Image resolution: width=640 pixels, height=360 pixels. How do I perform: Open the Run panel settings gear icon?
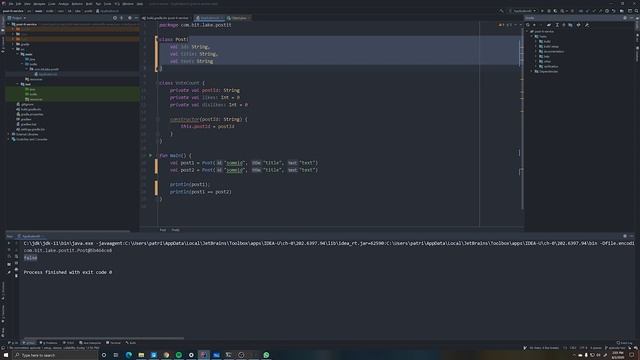pyautogui.click(x=624, y=236)
